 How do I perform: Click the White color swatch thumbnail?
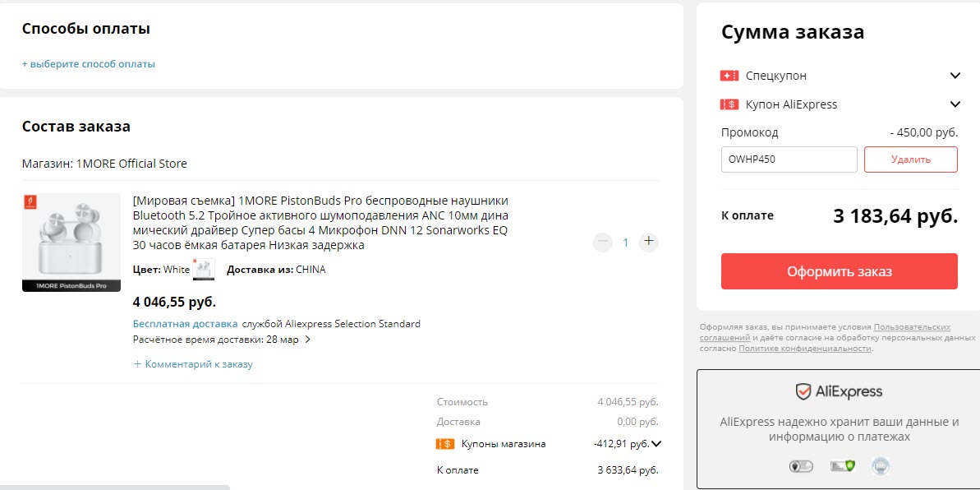click(204, 270)
